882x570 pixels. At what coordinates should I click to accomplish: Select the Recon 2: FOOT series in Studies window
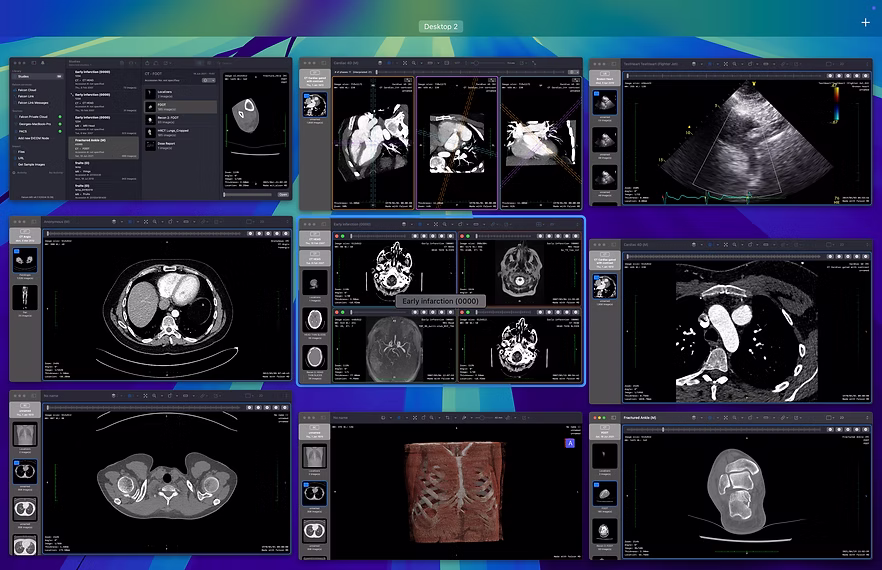(x=181, y=120)
